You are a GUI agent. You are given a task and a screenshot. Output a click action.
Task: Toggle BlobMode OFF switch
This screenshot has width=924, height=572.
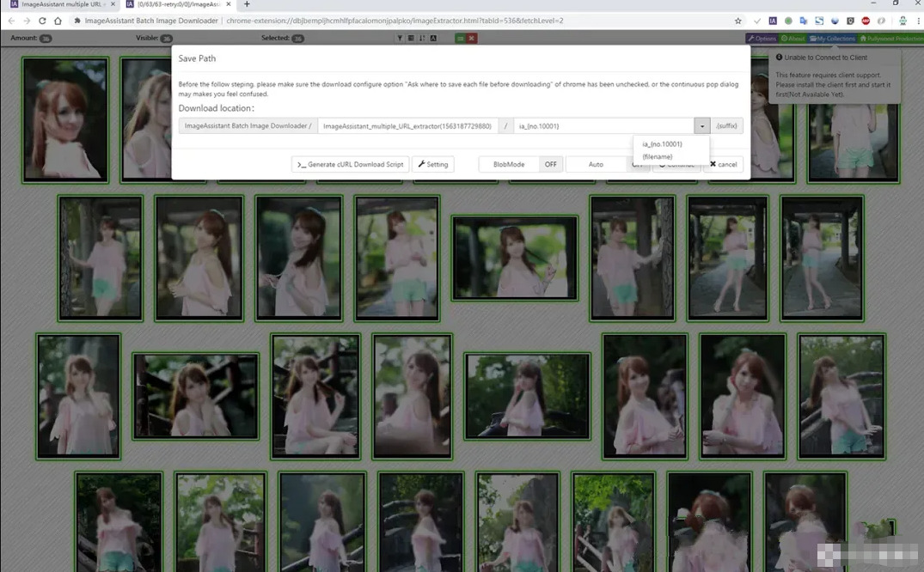pyautogui.click(x=550, y=164)
